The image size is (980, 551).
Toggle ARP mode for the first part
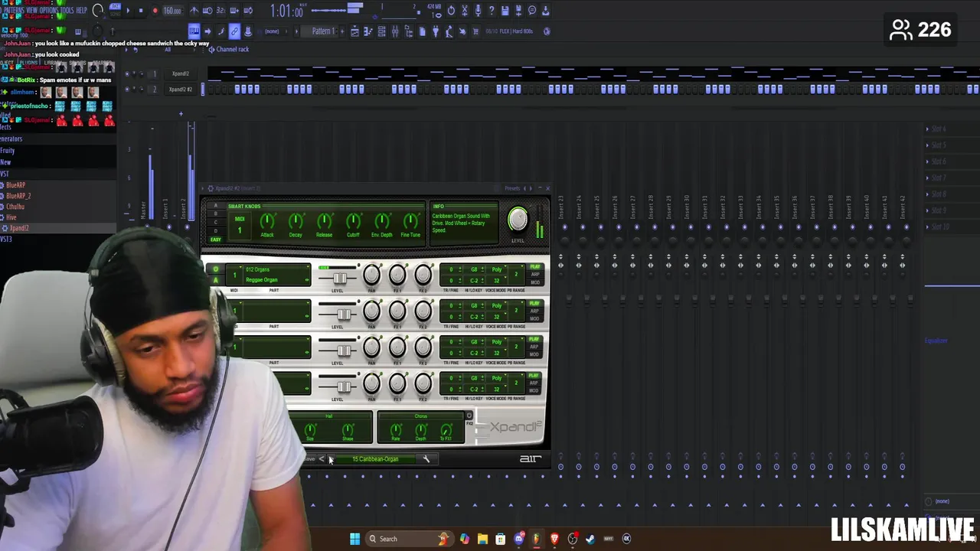(535, 274)
